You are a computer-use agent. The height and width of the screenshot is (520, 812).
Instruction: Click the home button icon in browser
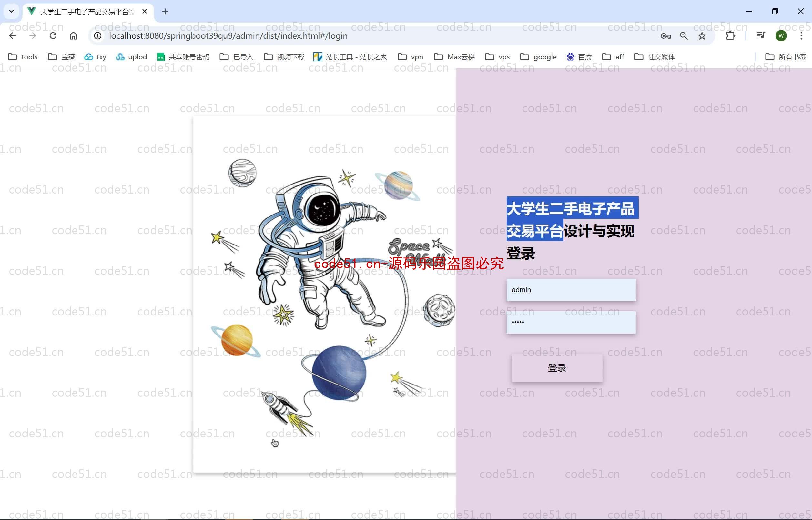click(x=74, y=36)
